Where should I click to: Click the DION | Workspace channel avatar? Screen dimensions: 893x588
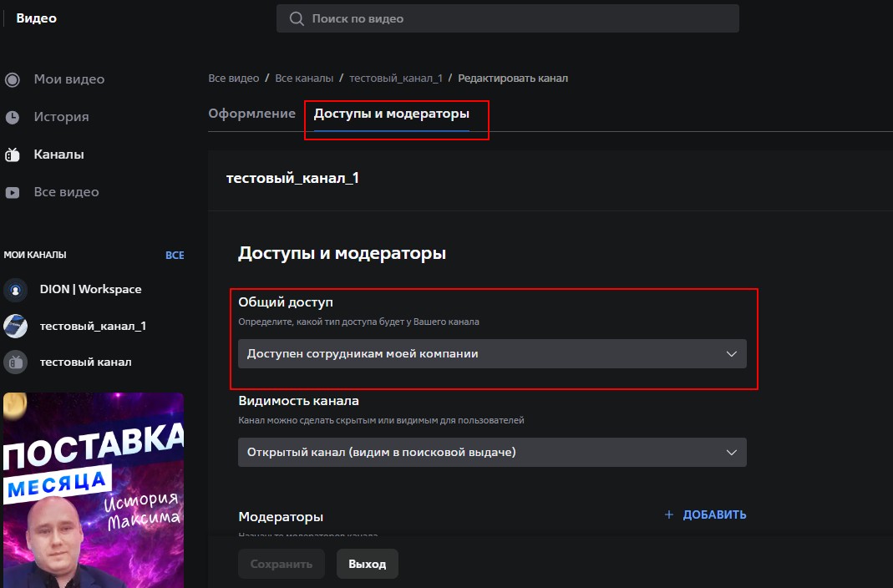coord(16,290)
